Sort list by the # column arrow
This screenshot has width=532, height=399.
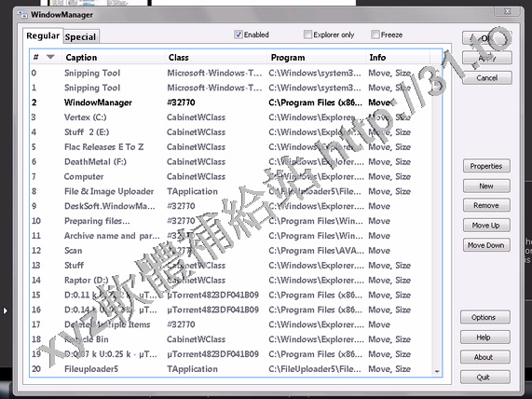50,57
